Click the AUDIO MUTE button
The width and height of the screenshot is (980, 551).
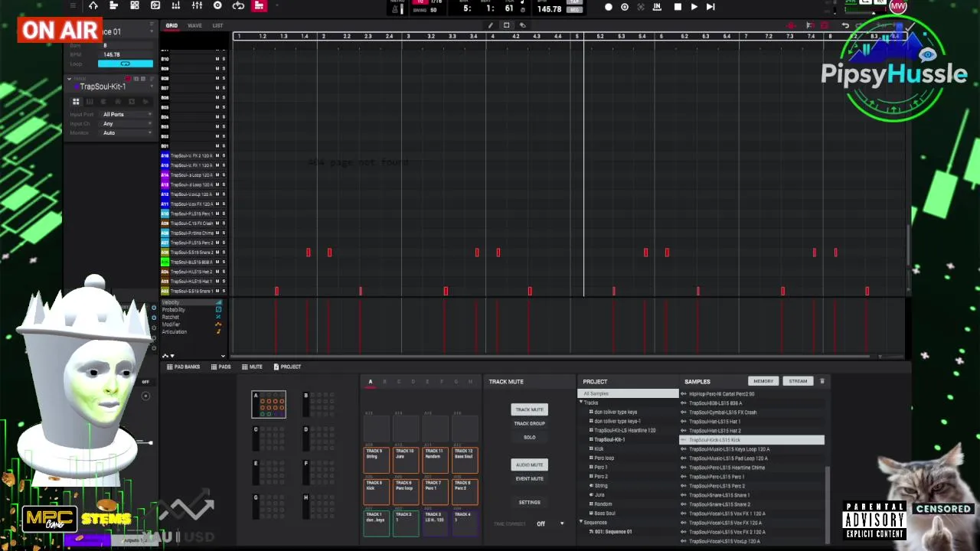[x=529, y=465]
